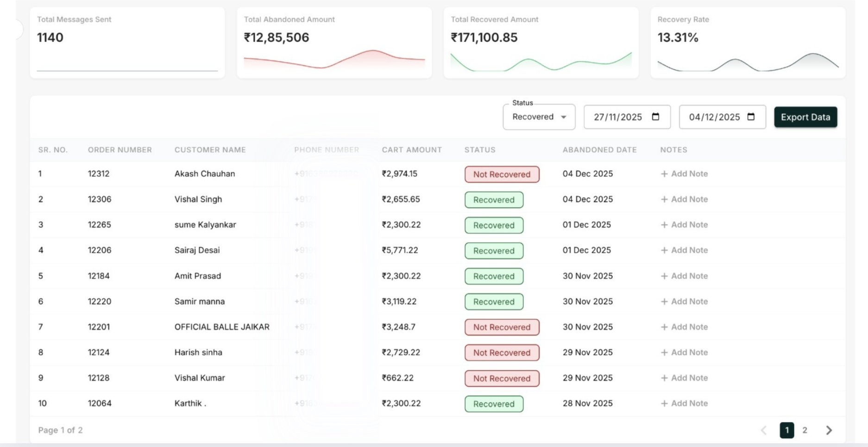Image resolution: width=868 pixels, height=447 pixels.
Task: Open calendar picker on 04/12/2025 date field
Action: 751,117
